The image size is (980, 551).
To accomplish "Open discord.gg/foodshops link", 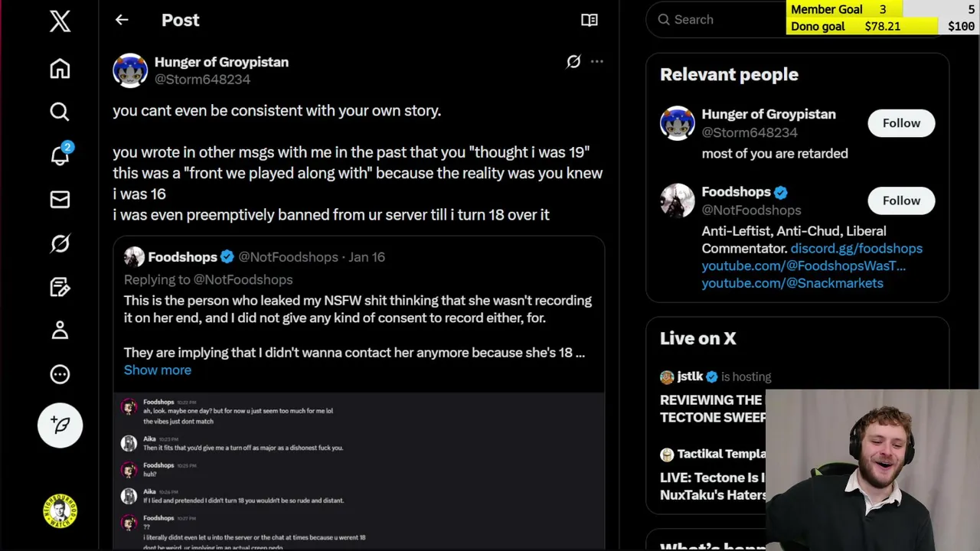I will click(x=856, y=248).
